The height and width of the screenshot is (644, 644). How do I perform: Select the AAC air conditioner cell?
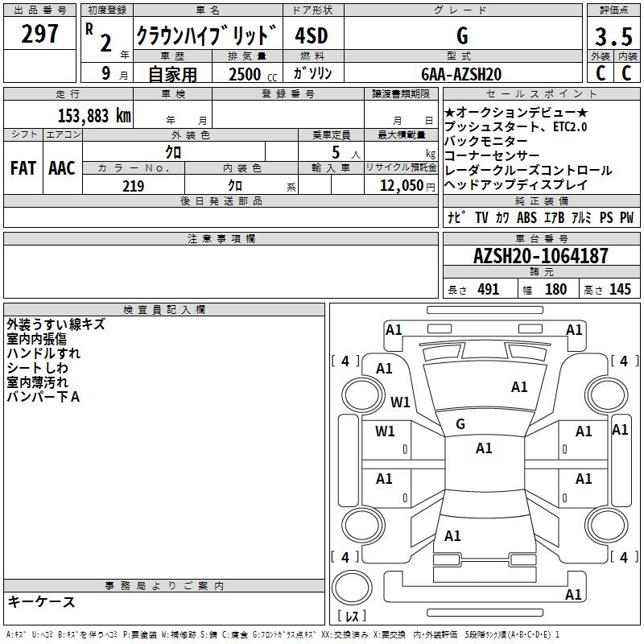coord(61,167)
